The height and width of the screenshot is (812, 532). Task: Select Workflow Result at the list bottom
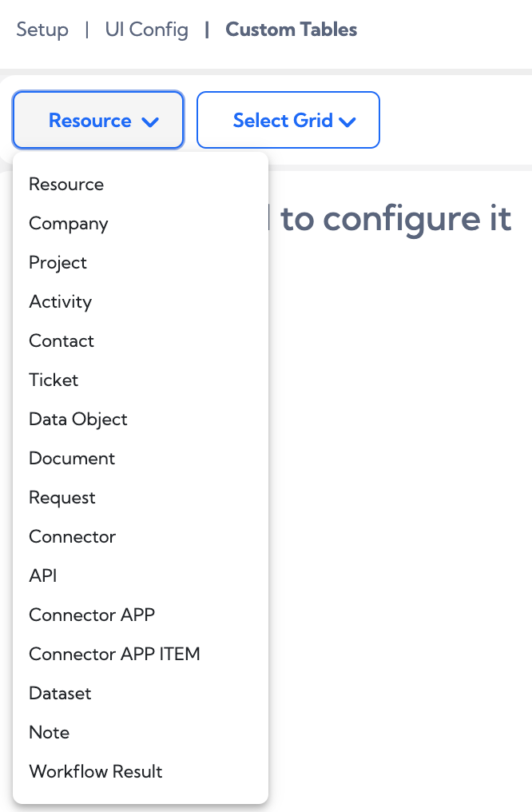95,771
